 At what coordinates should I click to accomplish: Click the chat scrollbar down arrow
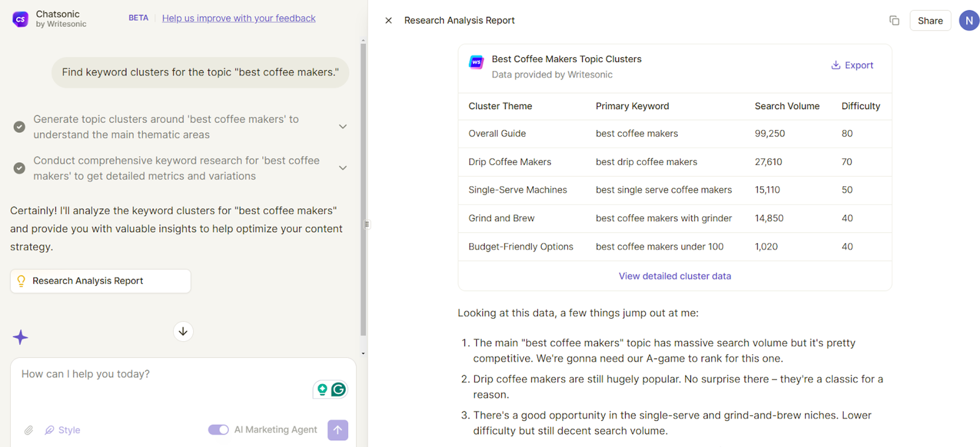tap(363, 353)
